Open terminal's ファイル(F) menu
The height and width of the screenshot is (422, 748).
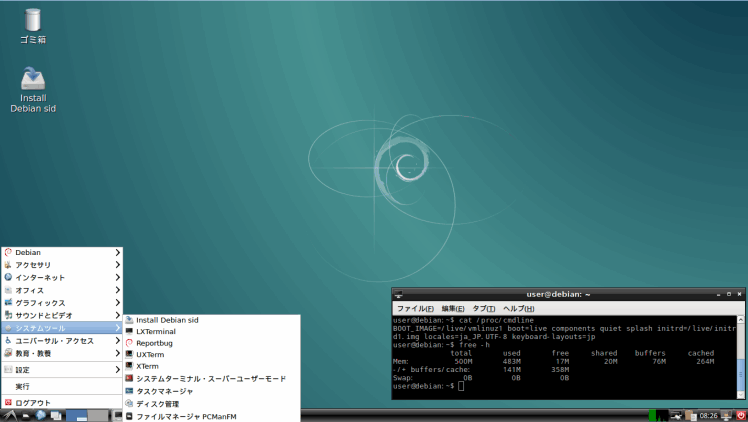point(415,309)
